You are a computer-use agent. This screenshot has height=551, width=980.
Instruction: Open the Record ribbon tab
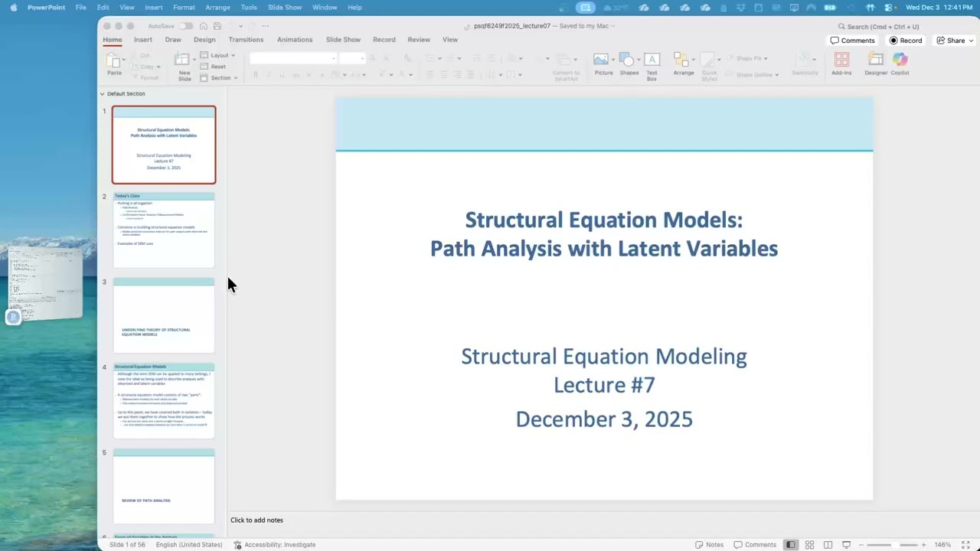[384, 40]
